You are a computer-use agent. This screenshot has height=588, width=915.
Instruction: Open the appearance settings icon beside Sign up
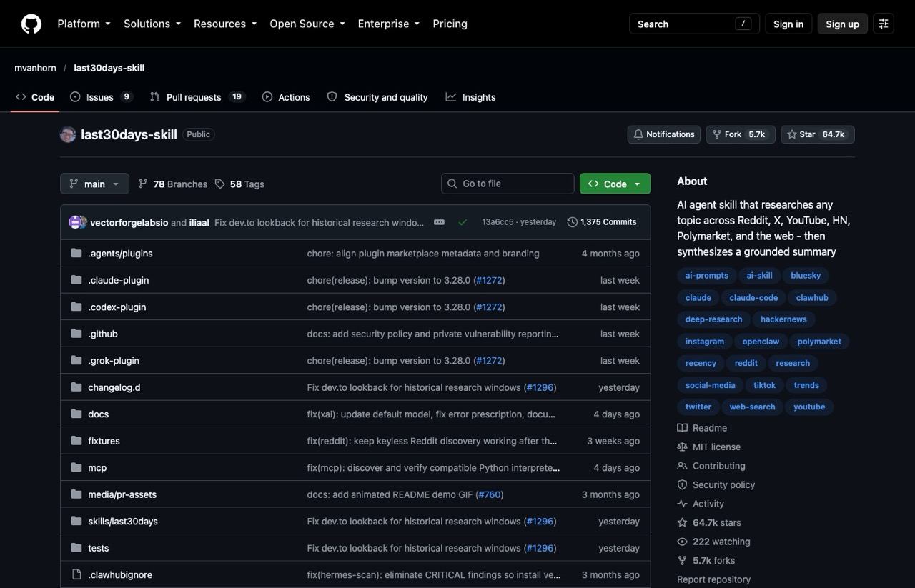click(884, 24)
